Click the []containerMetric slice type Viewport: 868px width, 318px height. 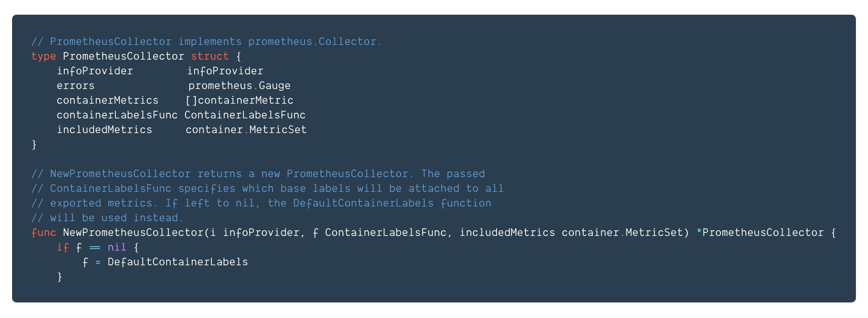tap(239, 100)
